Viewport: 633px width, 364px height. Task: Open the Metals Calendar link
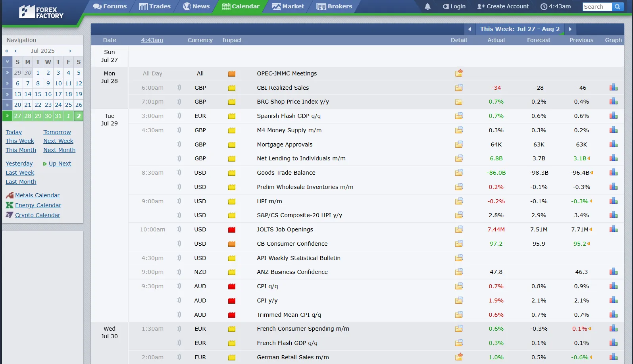pyautogui.click(x=37, y=195)
